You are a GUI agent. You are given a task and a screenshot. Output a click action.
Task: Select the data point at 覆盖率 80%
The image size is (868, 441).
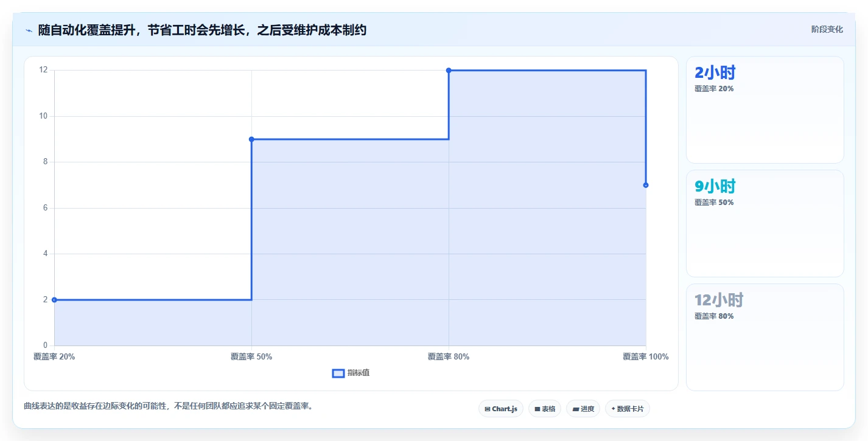click(x=449, y=71)
